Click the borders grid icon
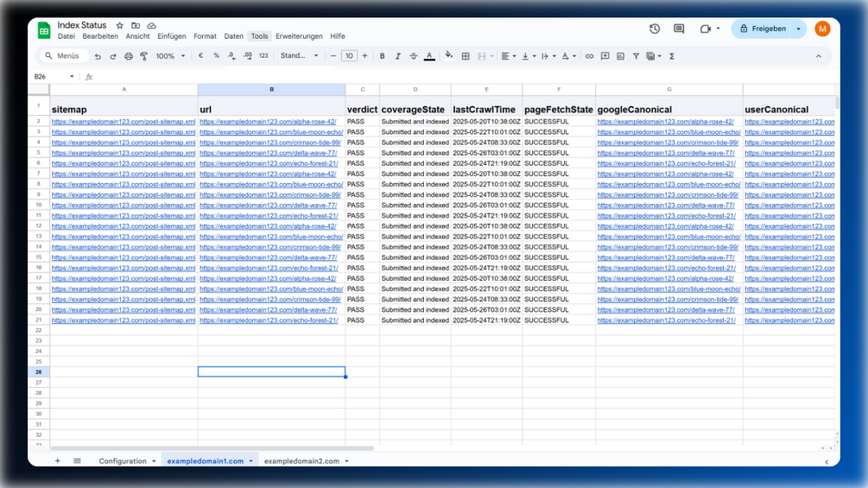The width and height of the screenshot is (868, 488). (x=466, y=56)
